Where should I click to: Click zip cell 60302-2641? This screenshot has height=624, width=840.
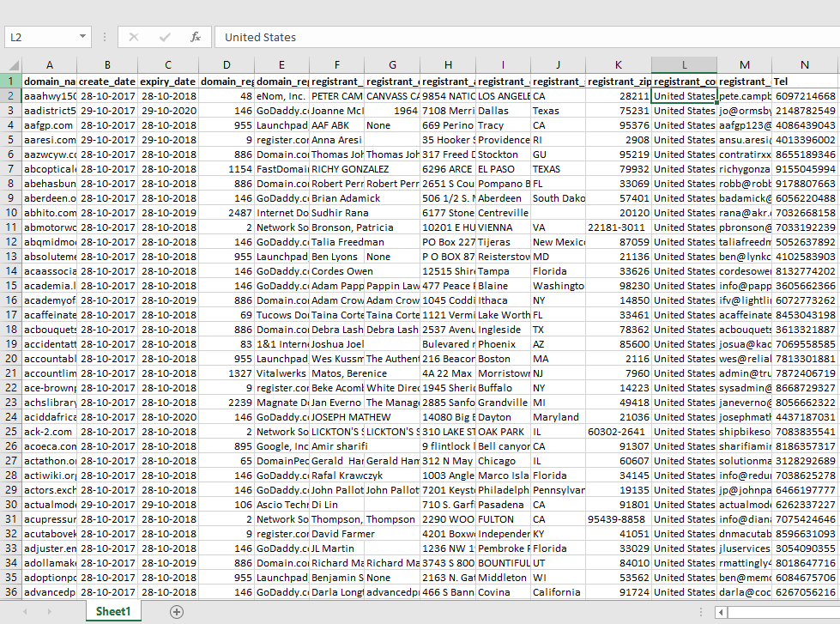[619, 432]
